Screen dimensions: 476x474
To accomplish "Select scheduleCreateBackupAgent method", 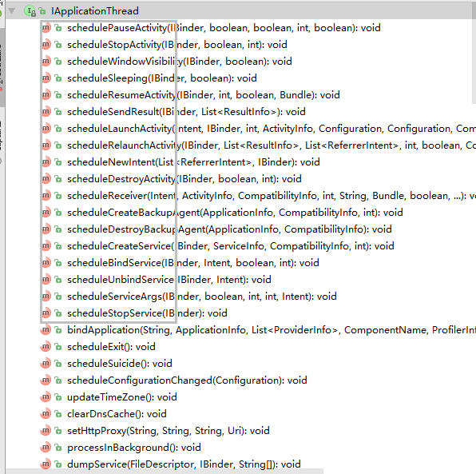I will point(235,213).
